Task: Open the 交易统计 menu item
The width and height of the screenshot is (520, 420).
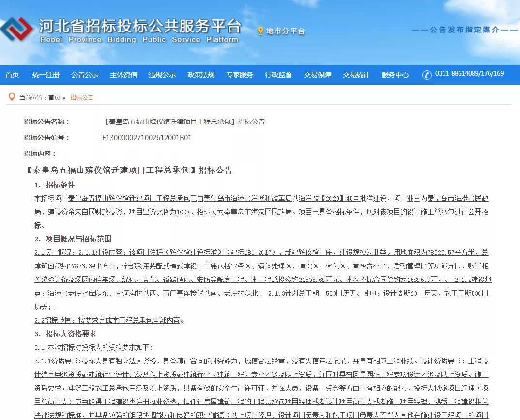Action: [356, 75]
